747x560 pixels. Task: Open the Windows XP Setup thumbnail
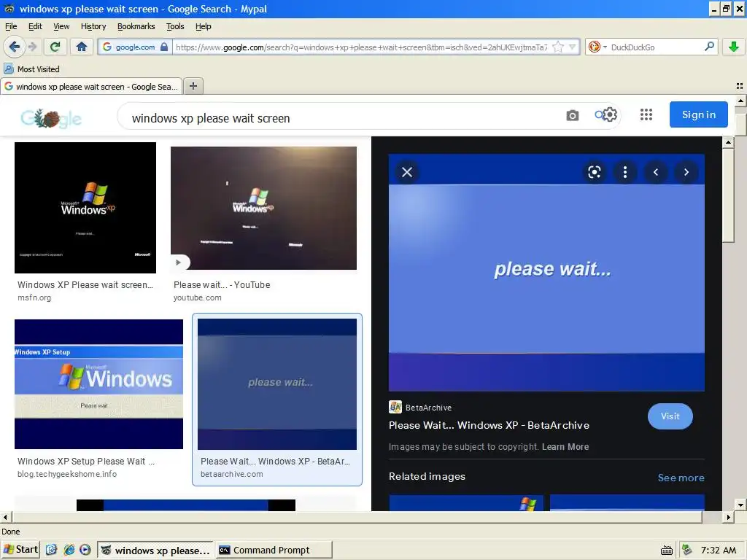(x=98, y=384)
